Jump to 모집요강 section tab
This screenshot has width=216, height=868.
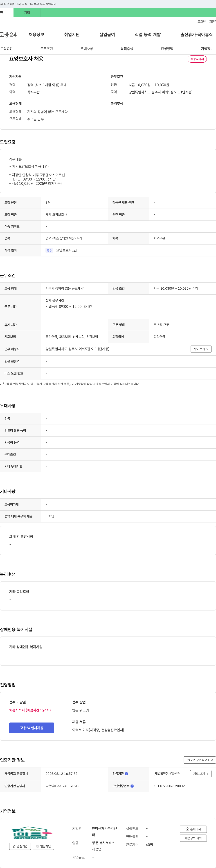click(6, 49)
